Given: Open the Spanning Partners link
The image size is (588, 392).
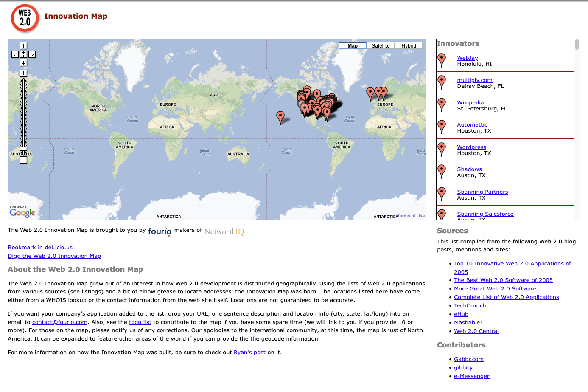Looking at the screenshot, I should (x=482, y=192).
